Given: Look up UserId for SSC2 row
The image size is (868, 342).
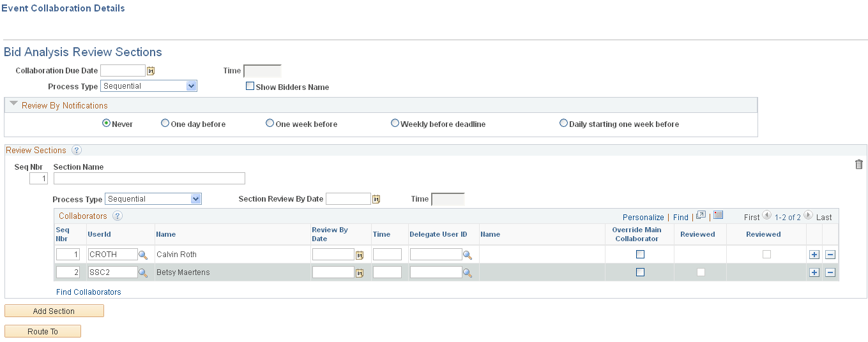Looking at the screenshot, I should tap(143, 272).
